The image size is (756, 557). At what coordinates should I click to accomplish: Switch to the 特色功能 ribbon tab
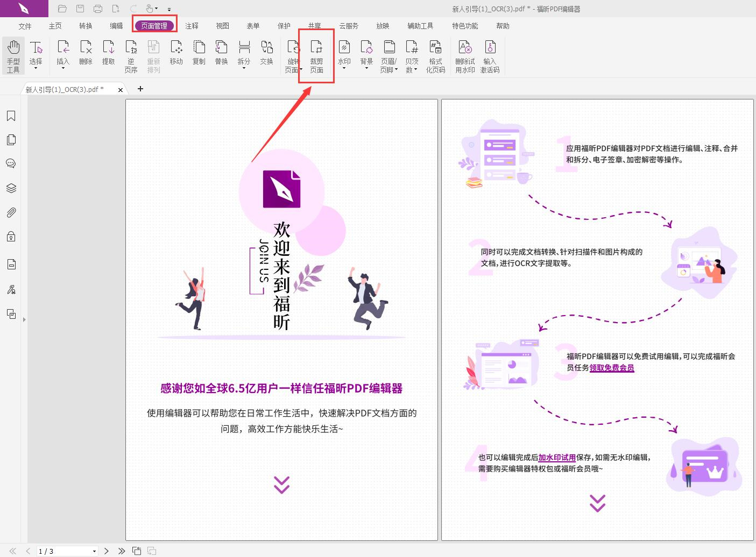point(464,25)
